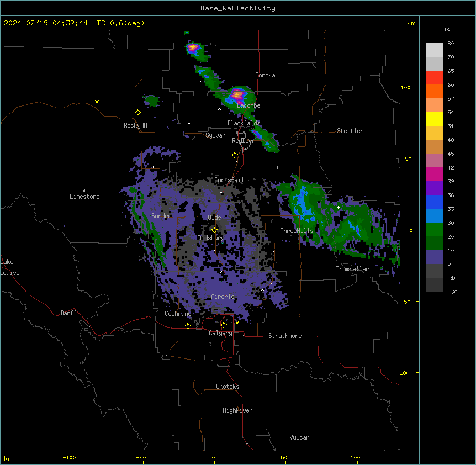Pick the blue 36-33 dBZ legend swatch
The width and height of the screenshot is (476, 465).
coord(434,202)
